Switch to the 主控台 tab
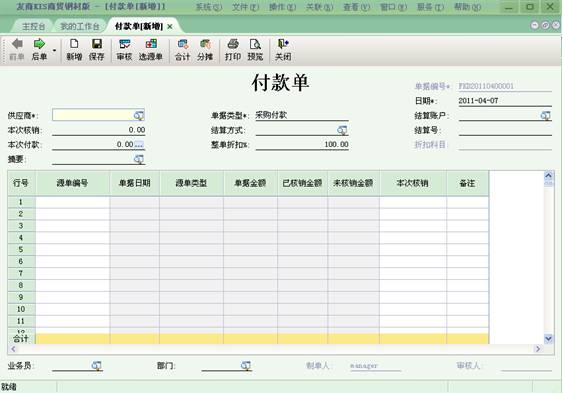The height and width of the screenshot is (393, 562). (x=33, y=27)
